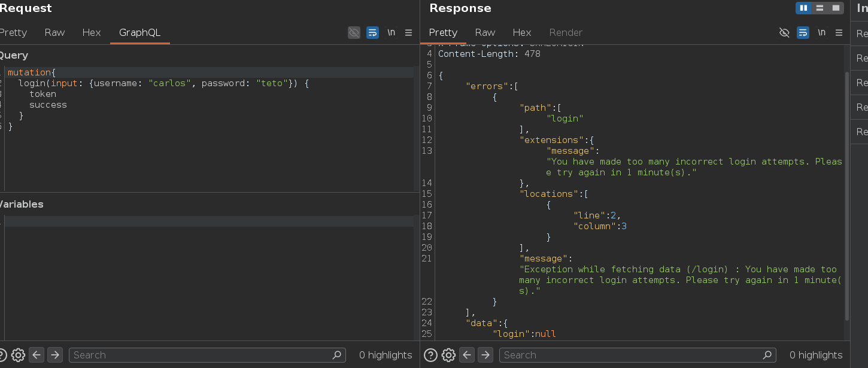Select side-by-side vertical split layout
Viewport: 868px width, 368px height.
tap(803, 8)
